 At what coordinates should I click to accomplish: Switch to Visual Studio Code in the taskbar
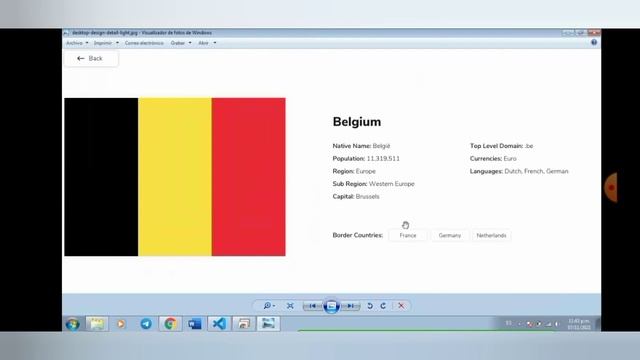[219, 324]
